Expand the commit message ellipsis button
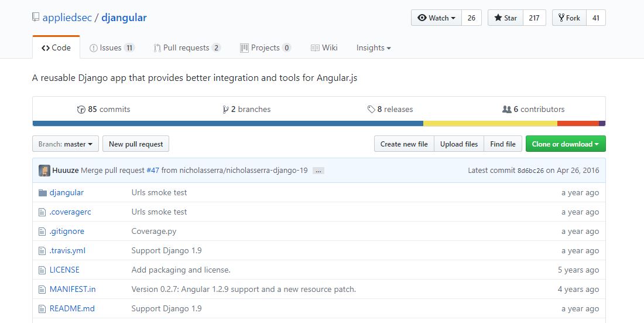Screen dimensions: 644x323 pos(318,171)
